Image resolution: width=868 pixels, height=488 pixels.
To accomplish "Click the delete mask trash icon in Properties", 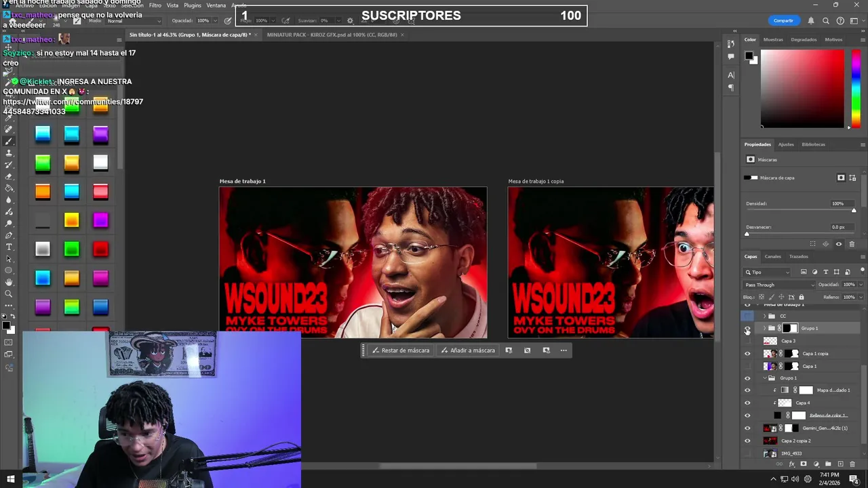I will pos(852,244).
